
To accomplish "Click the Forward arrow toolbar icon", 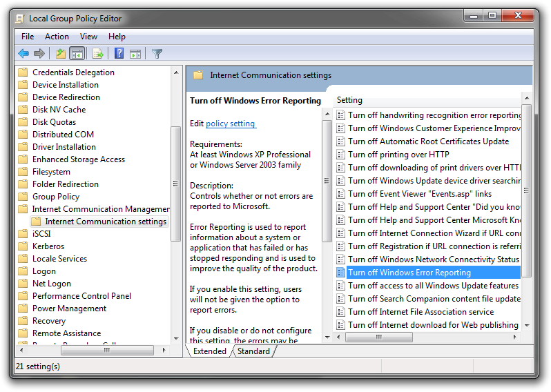I will pos(39,53).
